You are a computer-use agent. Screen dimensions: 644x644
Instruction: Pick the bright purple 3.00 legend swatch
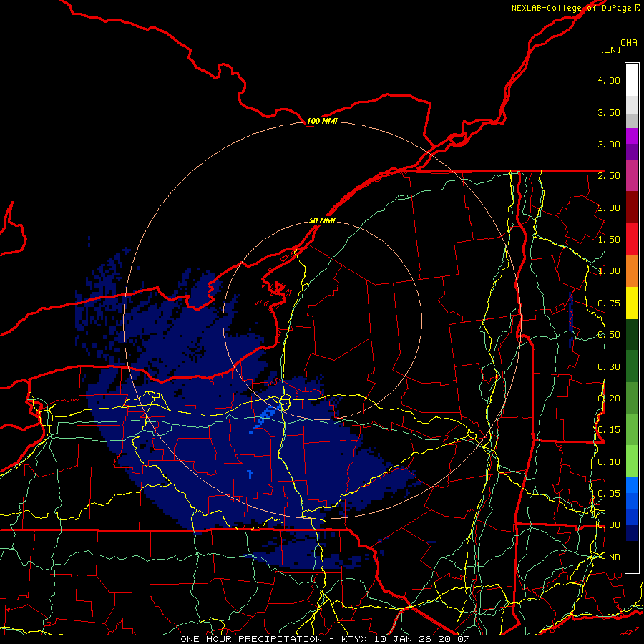[632, 136]
